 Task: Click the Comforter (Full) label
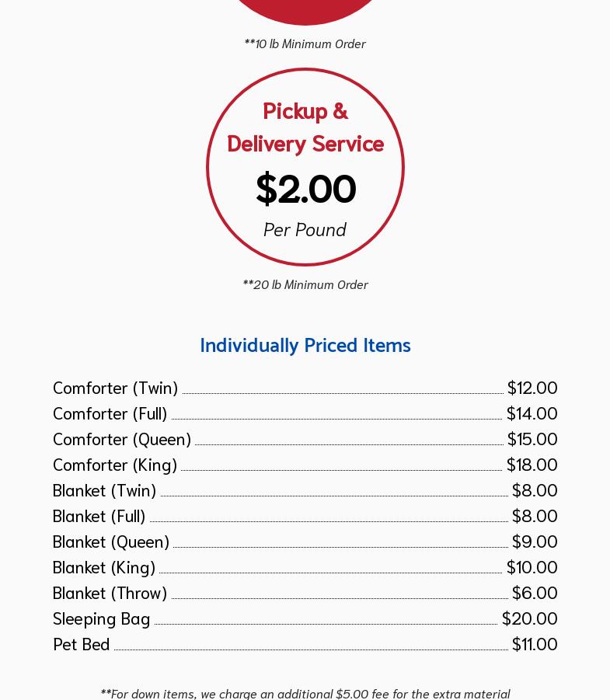[110, 413]
